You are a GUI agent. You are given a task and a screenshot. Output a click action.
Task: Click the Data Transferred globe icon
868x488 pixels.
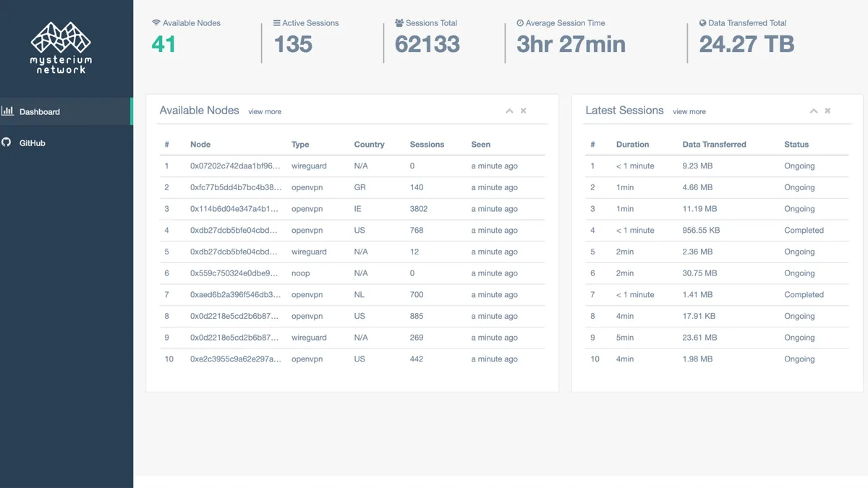702,23
